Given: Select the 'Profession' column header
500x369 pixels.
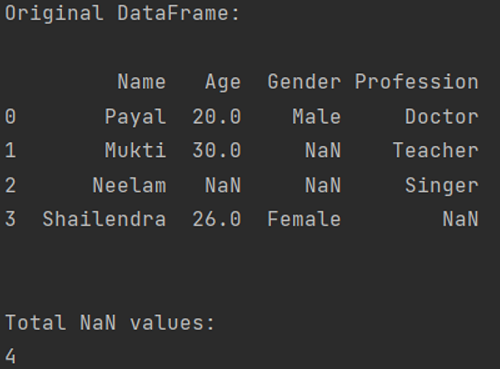Looking at the screenshot, I should [x=417, y=82].
